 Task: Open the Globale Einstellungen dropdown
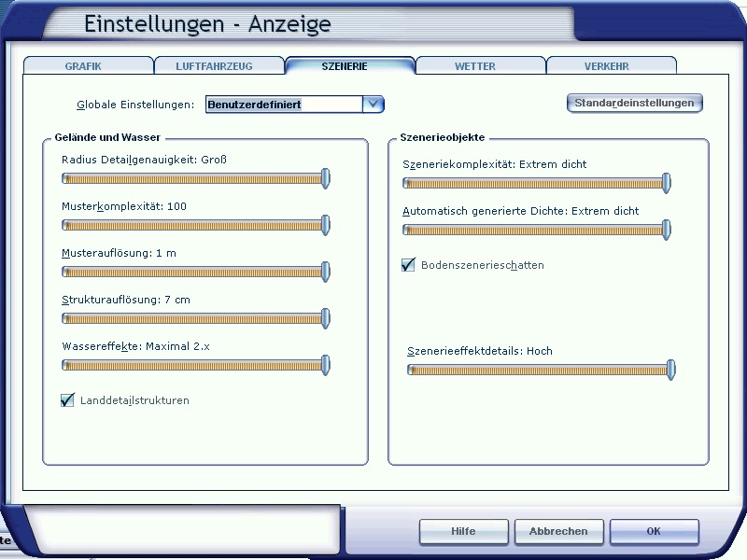373,104
